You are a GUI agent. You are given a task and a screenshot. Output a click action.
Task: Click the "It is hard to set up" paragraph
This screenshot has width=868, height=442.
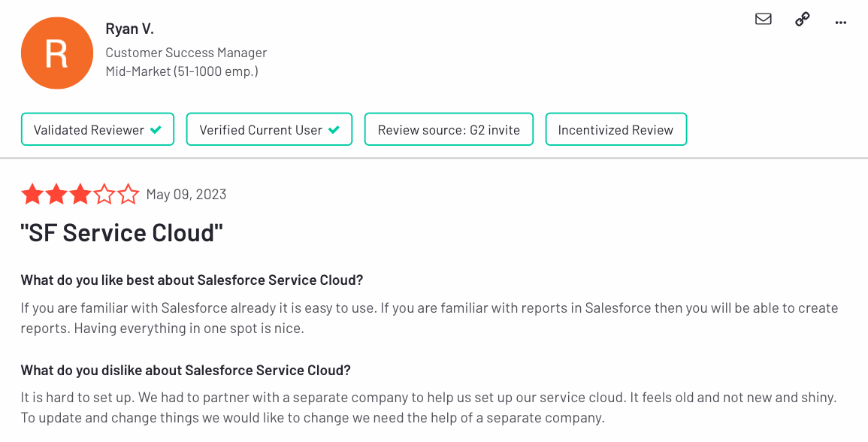pyautogui.click(x=429, y=407)
